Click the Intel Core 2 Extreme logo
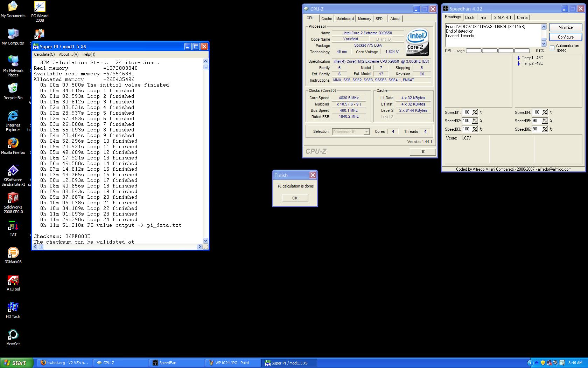 (417, 42)
